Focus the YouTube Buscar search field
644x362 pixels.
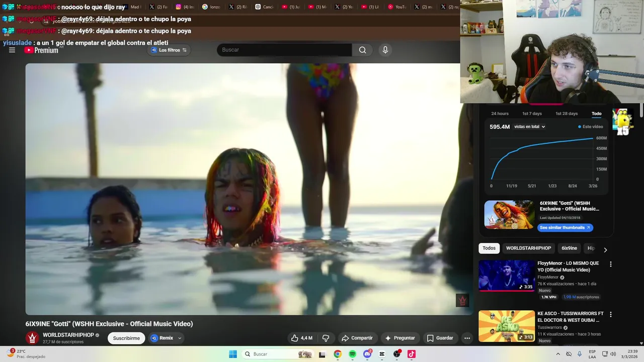[284, 50]
